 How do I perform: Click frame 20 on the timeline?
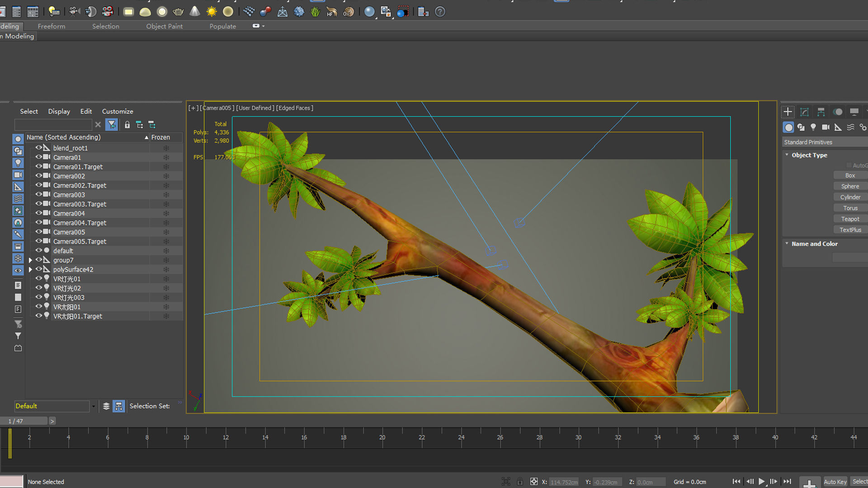(x=382, y=437)
